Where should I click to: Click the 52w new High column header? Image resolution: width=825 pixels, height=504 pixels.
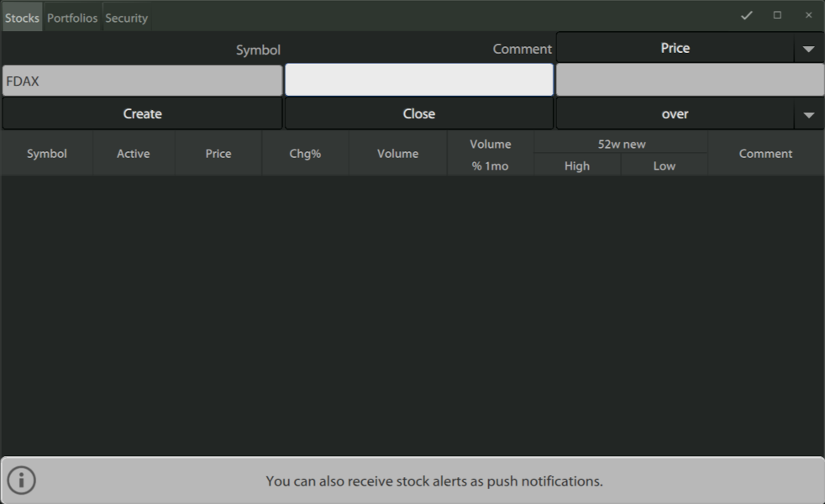click(x=577, y=165)
